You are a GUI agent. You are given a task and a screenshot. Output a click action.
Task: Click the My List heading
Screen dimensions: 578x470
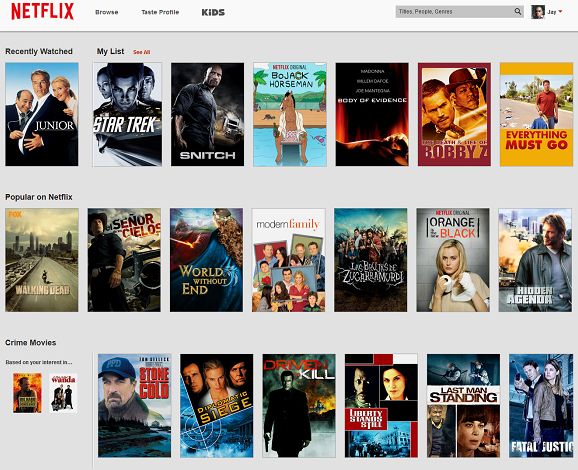[110, 51]
